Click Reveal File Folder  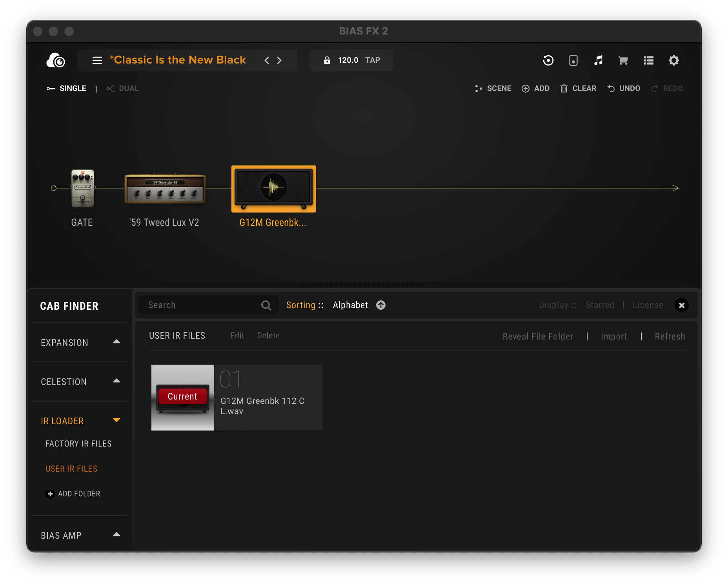pyautogui.click(x=538, y=336)
